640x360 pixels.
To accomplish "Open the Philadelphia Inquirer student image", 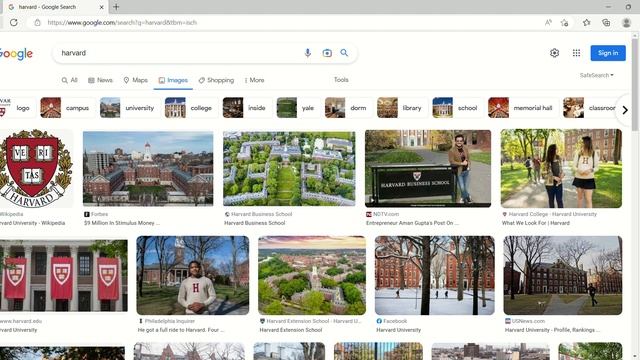I will pos(193,275).
